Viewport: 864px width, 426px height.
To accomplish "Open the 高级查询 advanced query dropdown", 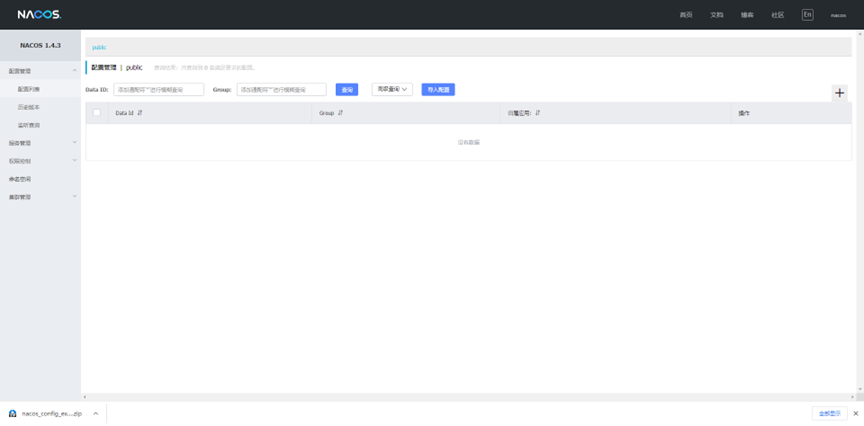I will click(392, 89).
